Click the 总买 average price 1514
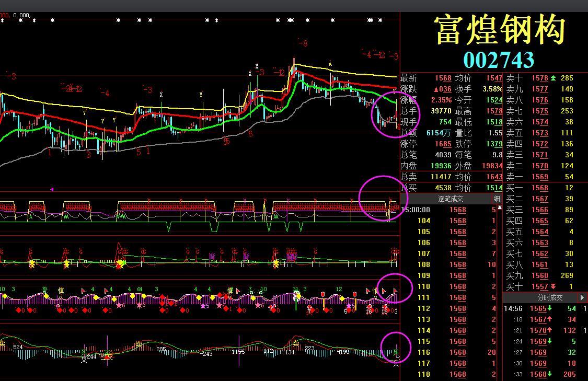This screenshot has height=381, width=588. click(x=494, y=188)
